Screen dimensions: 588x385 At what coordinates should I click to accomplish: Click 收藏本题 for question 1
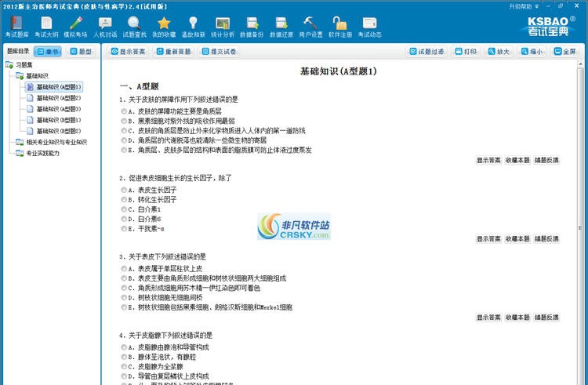pos(517,160)
